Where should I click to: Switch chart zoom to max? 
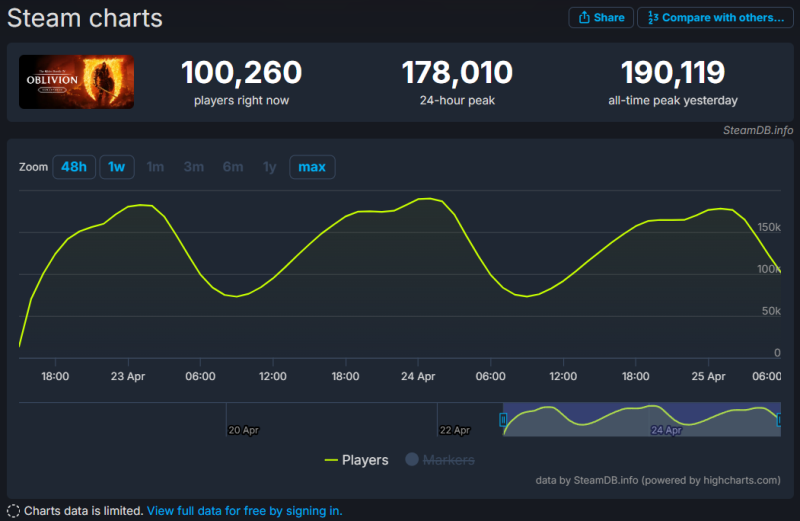point(312,167)
